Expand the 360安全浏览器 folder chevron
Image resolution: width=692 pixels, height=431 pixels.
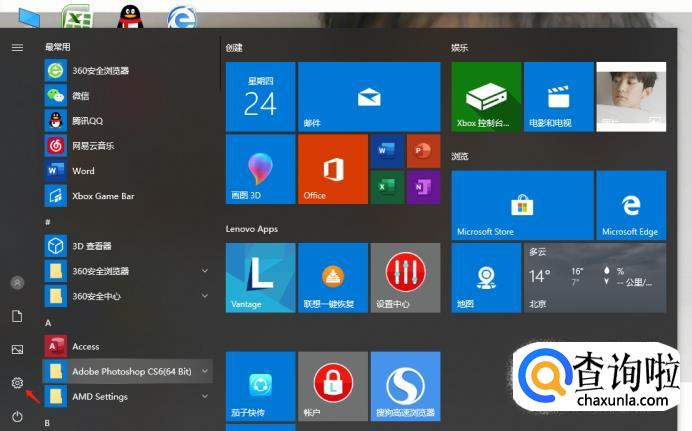[x=205, y=270]
